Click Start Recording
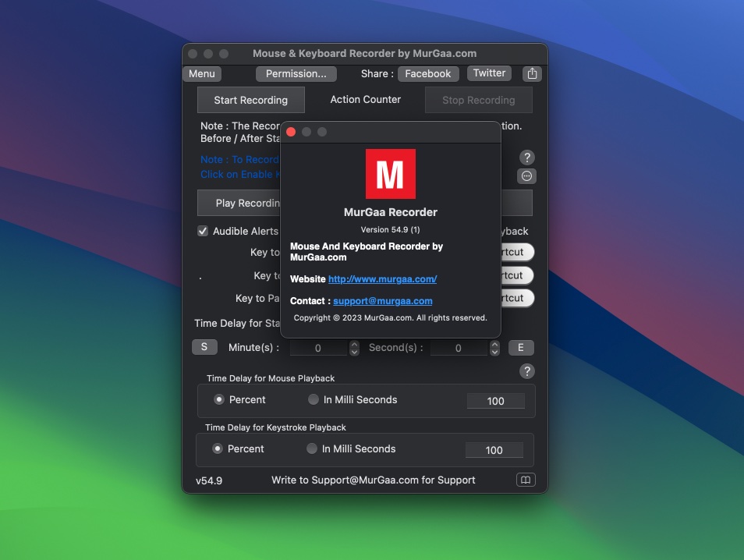This screenshot has width=744, height=560. tap(250, 100)
